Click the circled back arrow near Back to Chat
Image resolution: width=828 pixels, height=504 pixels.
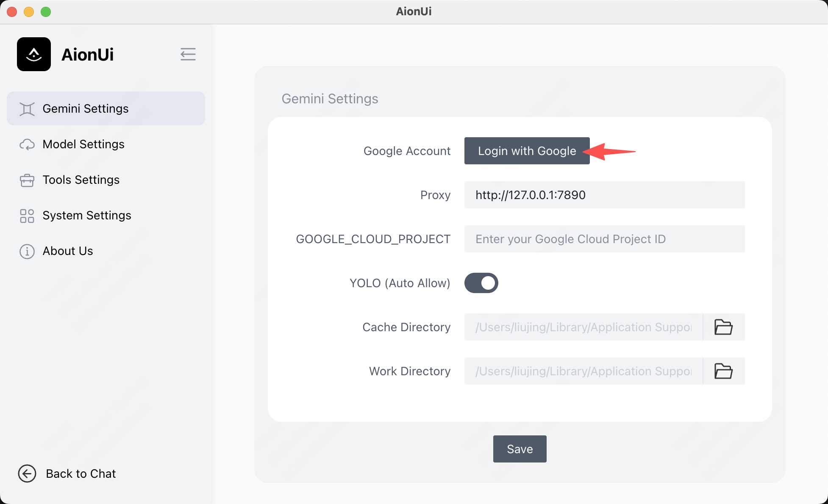click(x=27, y=474)
